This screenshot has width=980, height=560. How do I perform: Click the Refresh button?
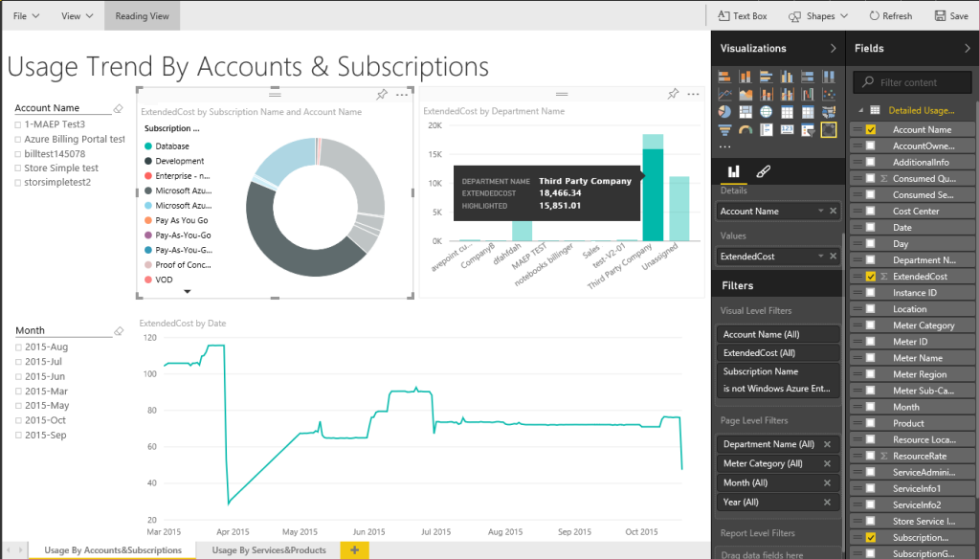click(x=890, y=16)
